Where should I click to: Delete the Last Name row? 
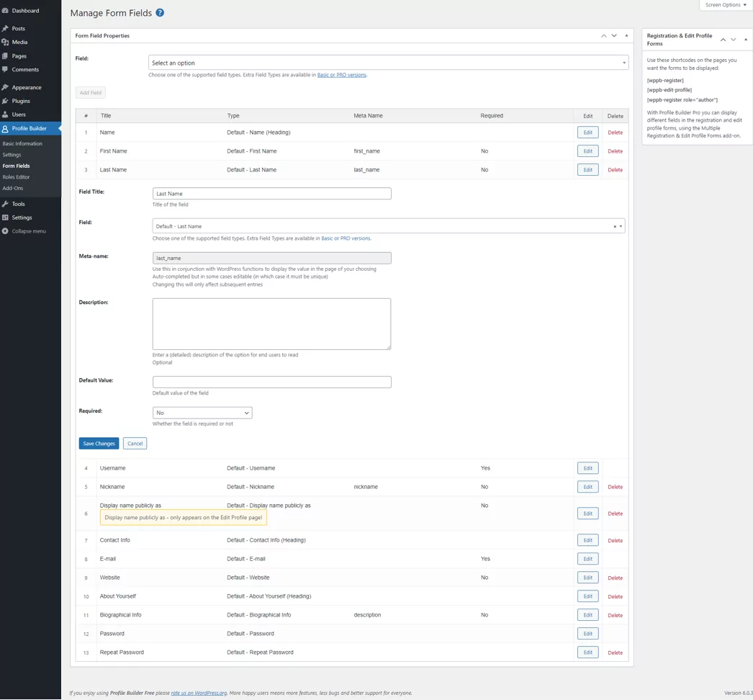[616, 169]
